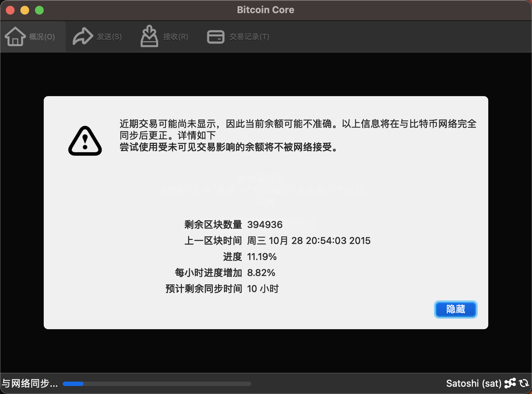Click the last block time value
The width and height of the screenshot is (532, 394).
(x=309, y=241)
